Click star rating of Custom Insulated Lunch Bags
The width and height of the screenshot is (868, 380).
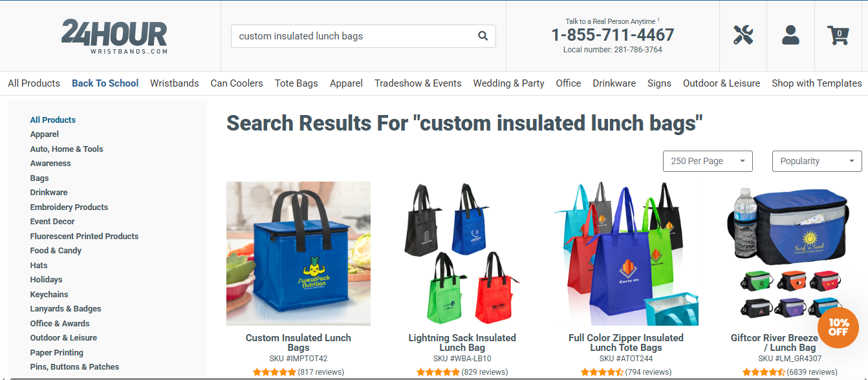tap(274, 372)
